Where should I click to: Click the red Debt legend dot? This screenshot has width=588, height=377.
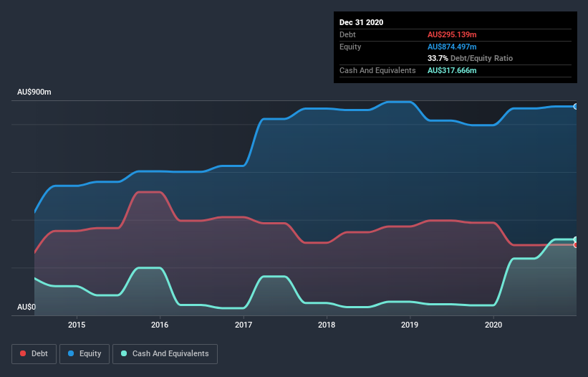[23, 353]
